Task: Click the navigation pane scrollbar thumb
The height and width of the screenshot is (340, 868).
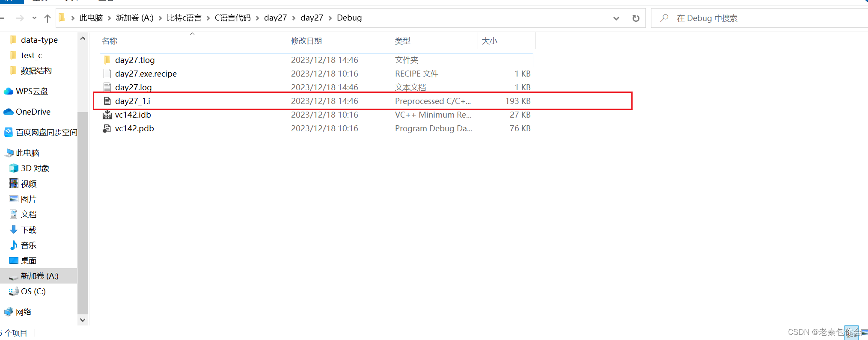Action: click(83, 213)
